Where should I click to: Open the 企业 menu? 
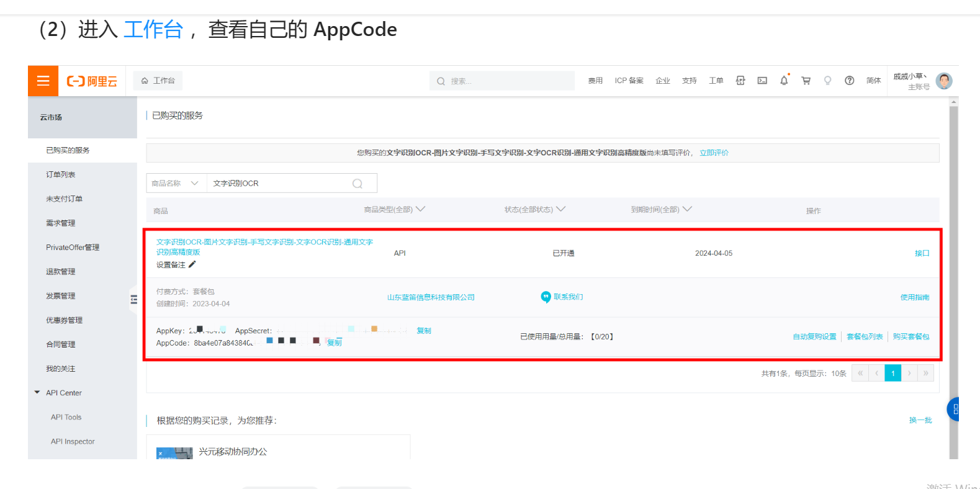point(663,81)
